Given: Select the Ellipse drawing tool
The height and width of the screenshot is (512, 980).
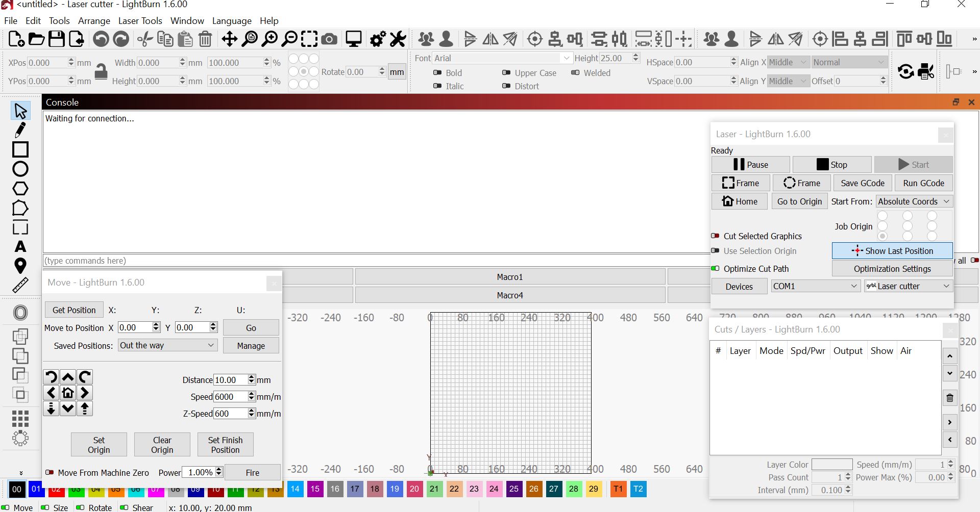Looking at the screenshot, I should [x=20, y=169].
